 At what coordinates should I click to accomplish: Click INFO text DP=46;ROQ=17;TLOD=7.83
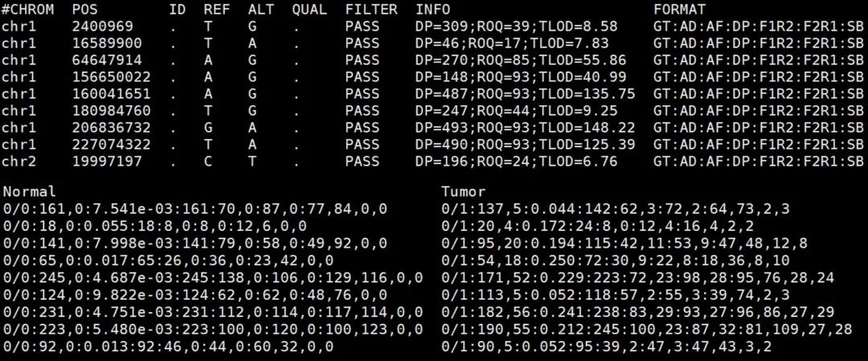512,43
